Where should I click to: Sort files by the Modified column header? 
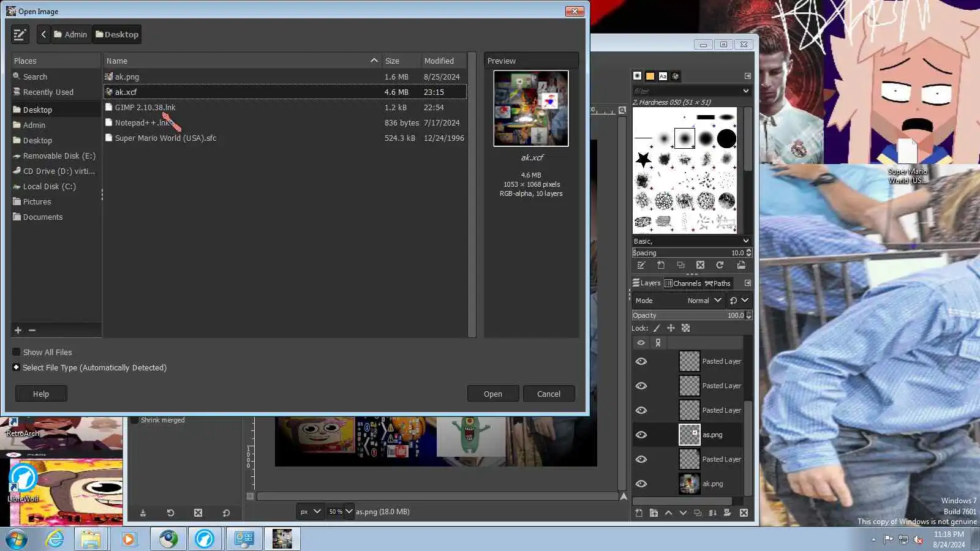click(443, 61)
